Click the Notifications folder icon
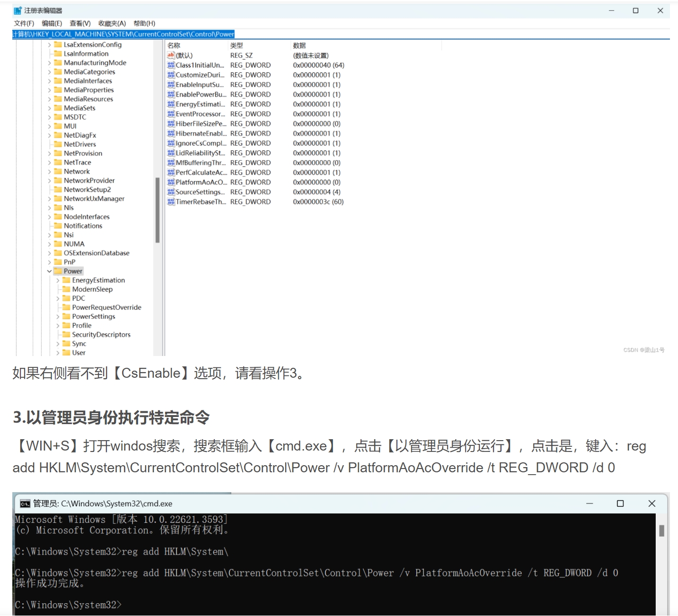 58,226
